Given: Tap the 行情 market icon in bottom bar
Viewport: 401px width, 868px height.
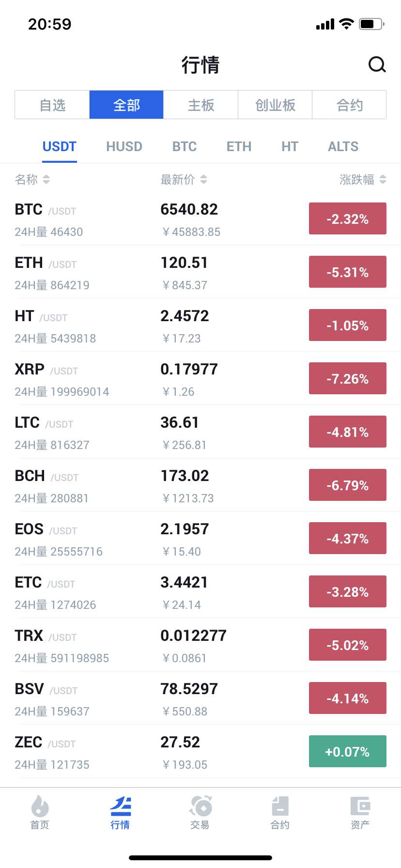Looking at the screenshot, I should 120,806.
